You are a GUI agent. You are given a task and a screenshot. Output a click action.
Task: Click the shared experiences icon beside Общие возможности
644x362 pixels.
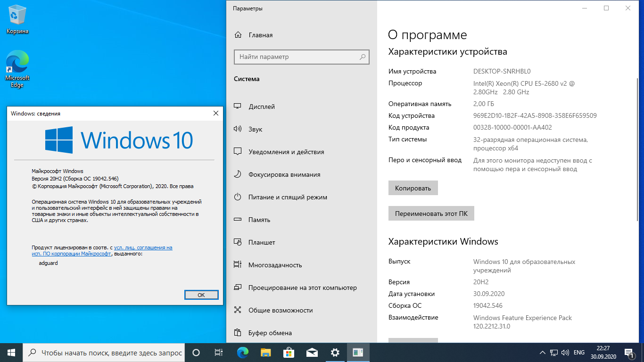(238, 310)
